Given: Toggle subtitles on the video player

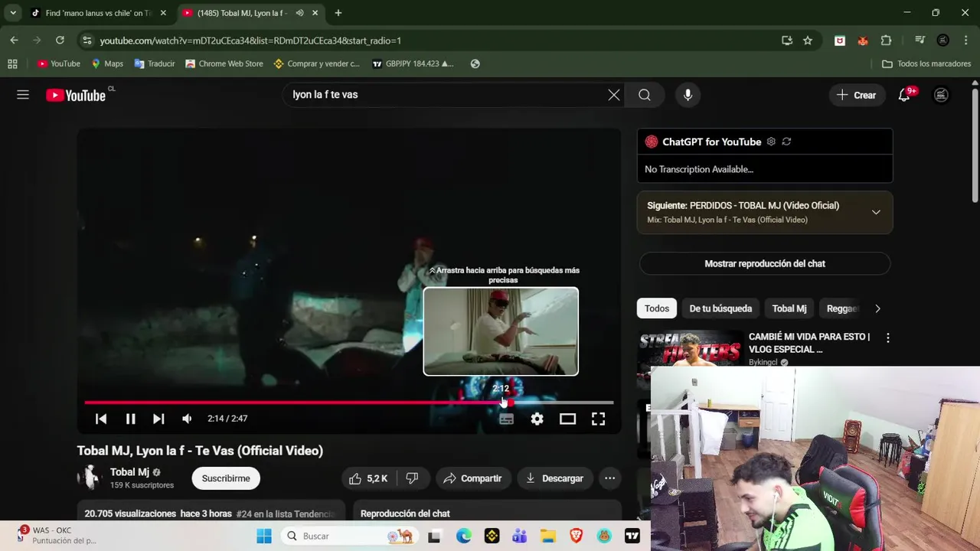Looking at the screenshot, I should click(x=506, y=419).
